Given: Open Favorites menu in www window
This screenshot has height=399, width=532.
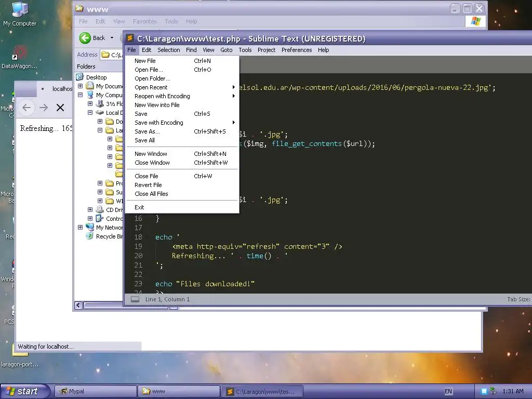Looking at the screenshot, I should (x=144, y=21).
